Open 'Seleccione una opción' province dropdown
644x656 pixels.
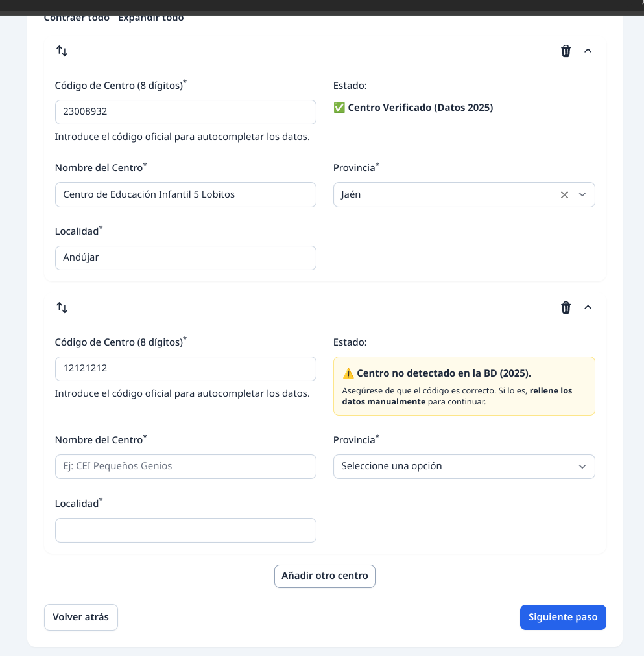(x=464, y=467)
